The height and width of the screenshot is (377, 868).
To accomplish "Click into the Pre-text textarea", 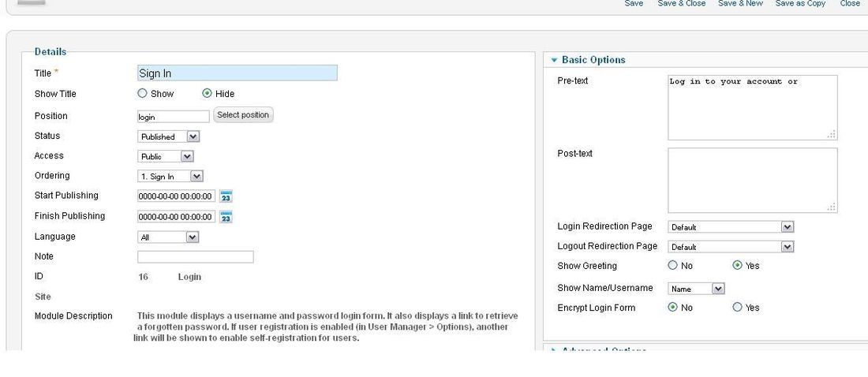I will (x=752, y=108).
